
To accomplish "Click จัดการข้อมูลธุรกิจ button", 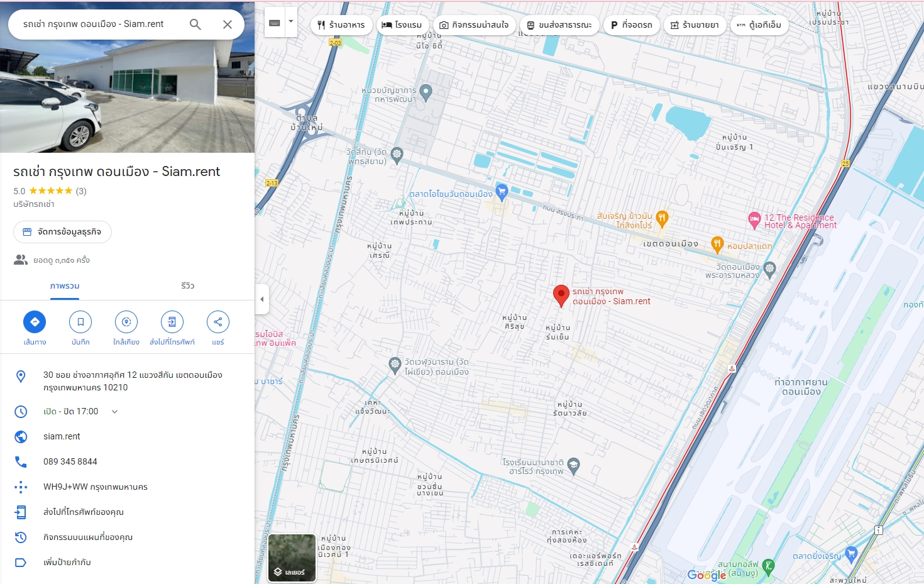I will tap(62, 232).
